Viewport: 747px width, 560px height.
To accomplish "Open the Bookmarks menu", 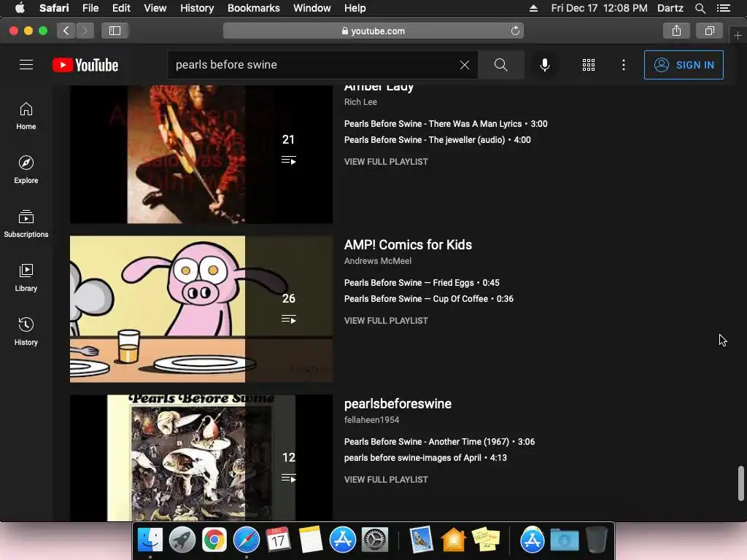I will tap(253, 8).
